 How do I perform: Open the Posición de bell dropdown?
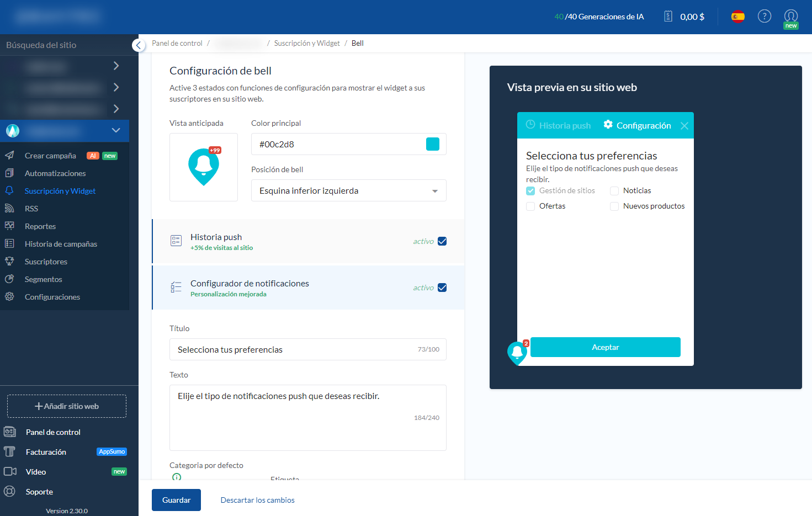tap(348, 191)
